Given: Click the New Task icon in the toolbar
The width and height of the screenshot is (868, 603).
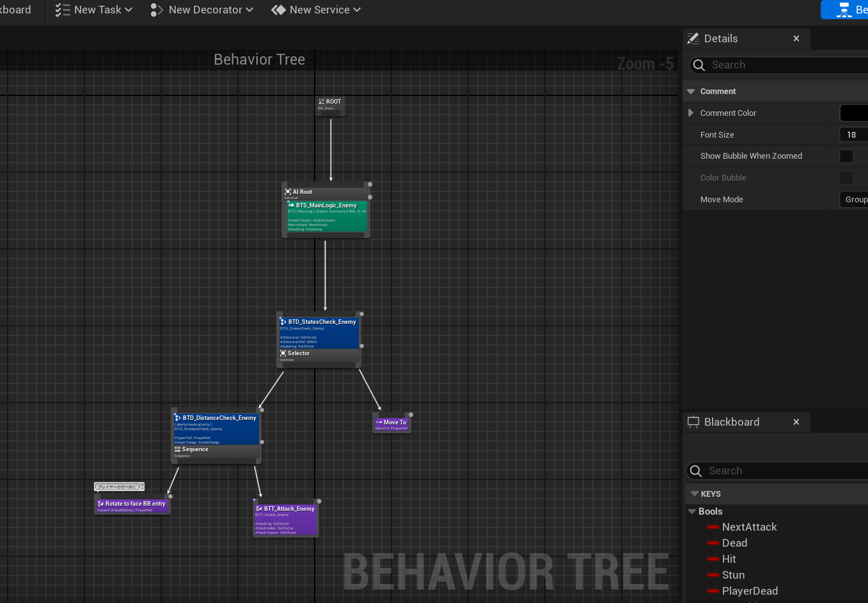Looking at the screenshot, I should [61, 10].
